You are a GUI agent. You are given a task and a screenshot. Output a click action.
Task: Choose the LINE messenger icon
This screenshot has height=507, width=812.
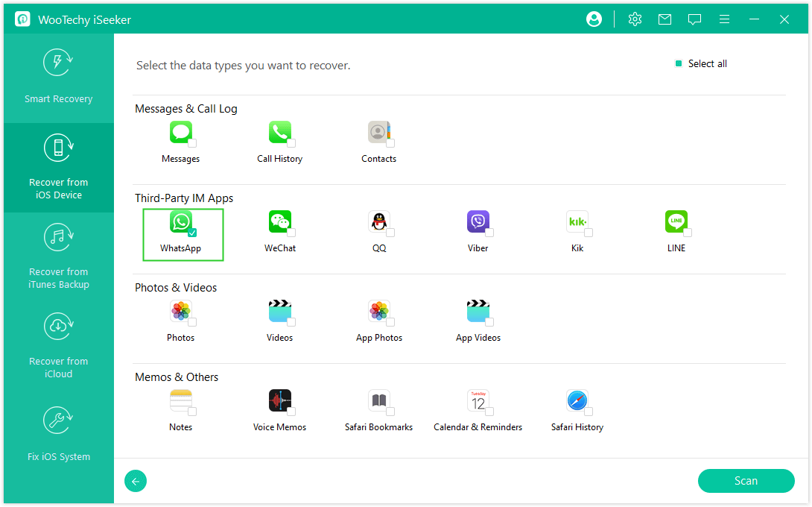(x=676, y=221)
